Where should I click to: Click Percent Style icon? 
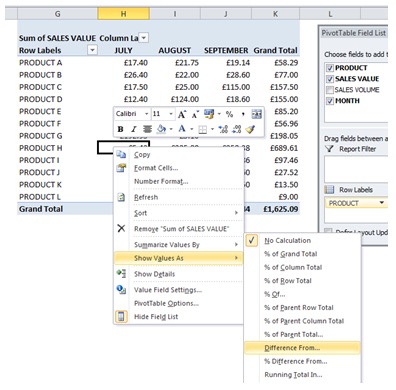pyautogui.click(x=229, y=114)
